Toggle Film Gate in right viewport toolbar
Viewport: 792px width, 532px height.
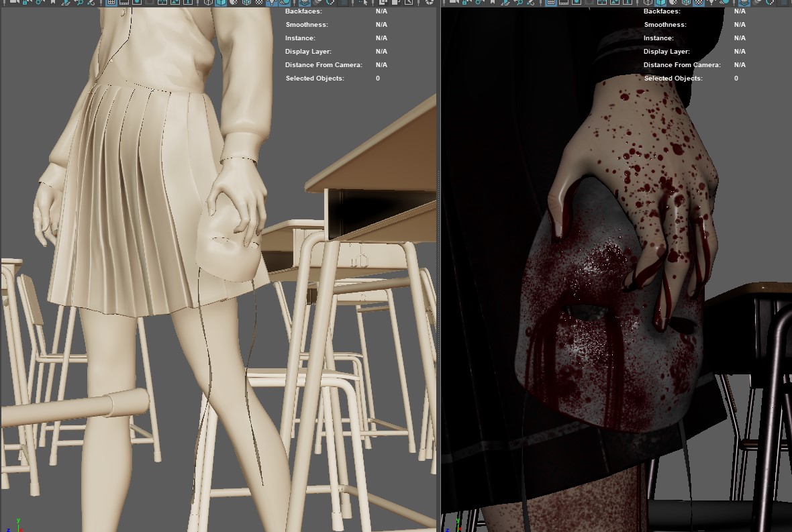tap(564, 3)
